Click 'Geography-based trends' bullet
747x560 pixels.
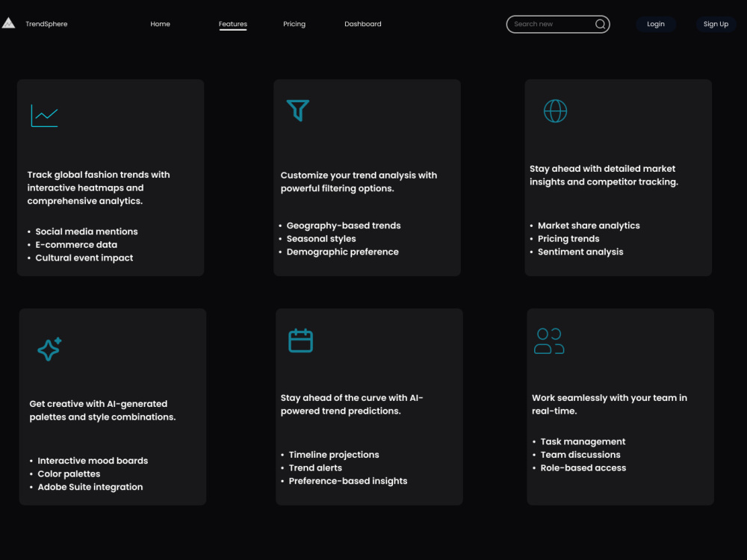[x=344, y=225]
